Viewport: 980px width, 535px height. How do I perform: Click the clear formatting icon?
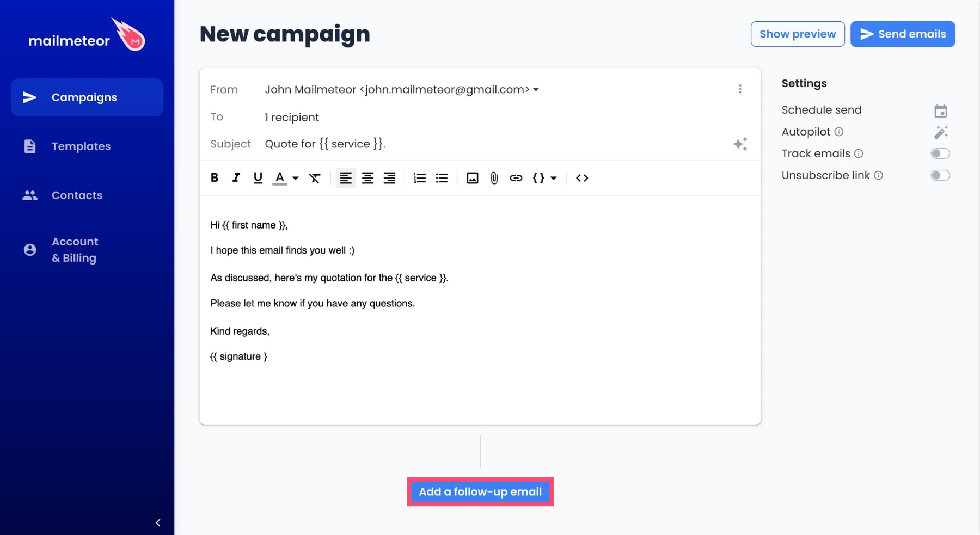(315, 178)
